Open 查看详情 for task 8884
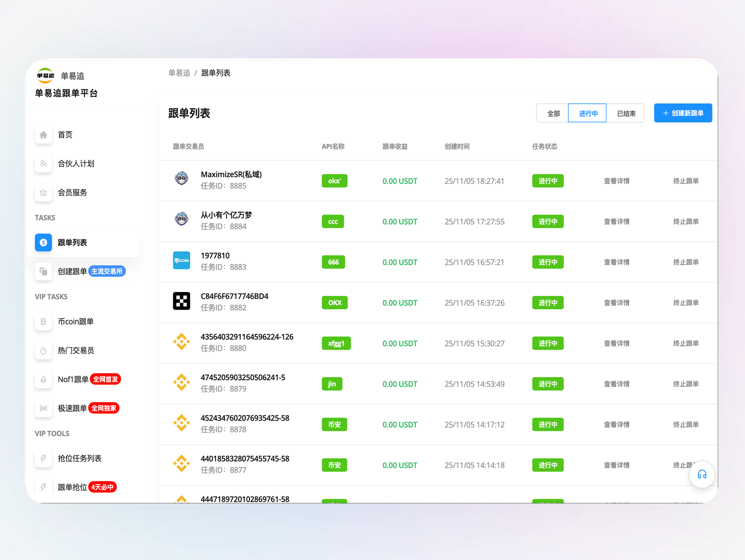Viewport: 745px width, 560px height. click(616, 221)
